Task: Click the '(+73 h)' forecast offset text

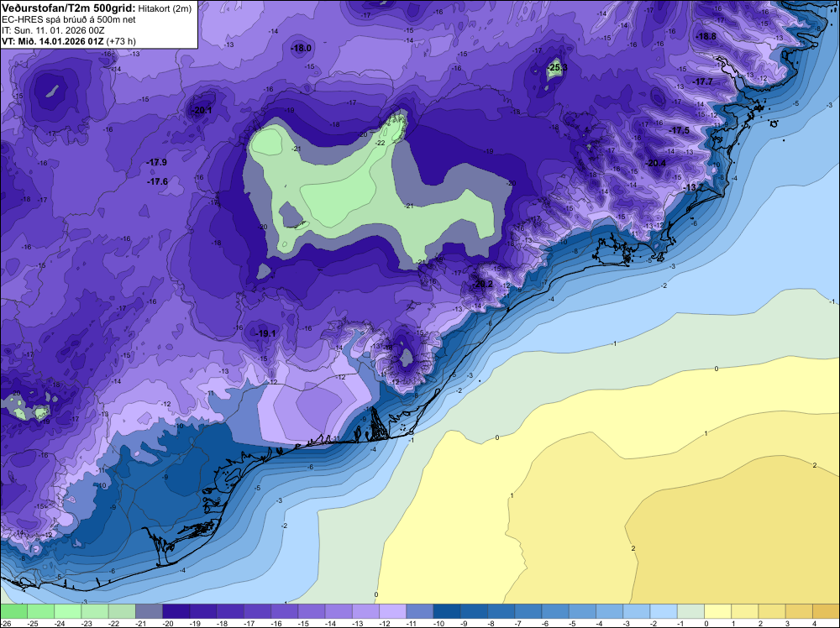Action: (x=121, y=41)
